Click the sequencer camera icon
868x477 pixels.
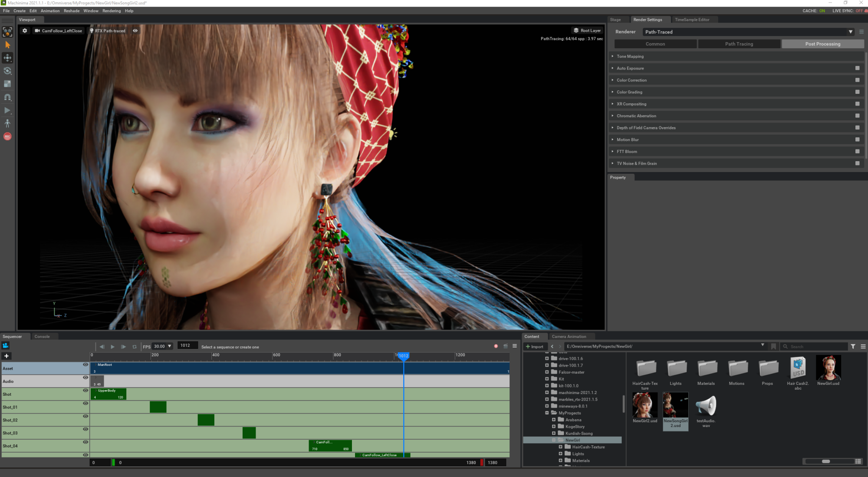pos(6,346)
